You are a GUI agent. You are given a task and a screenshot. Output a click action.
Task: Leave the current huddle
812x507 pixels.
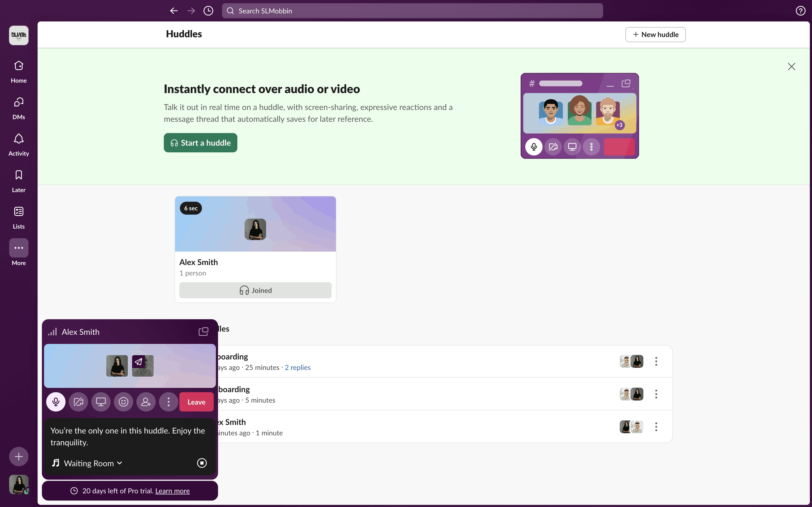click(x=196, y=402)
